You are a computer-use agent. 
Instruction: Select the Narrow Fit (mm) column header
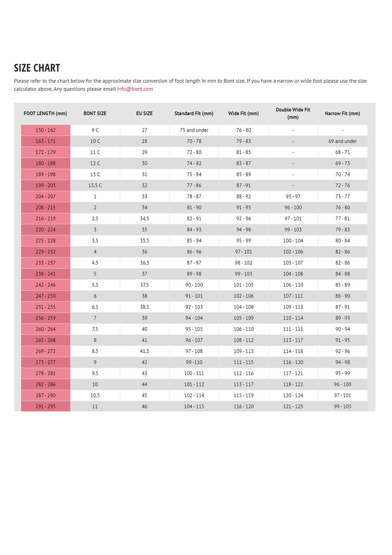click(x=342, y=113)
